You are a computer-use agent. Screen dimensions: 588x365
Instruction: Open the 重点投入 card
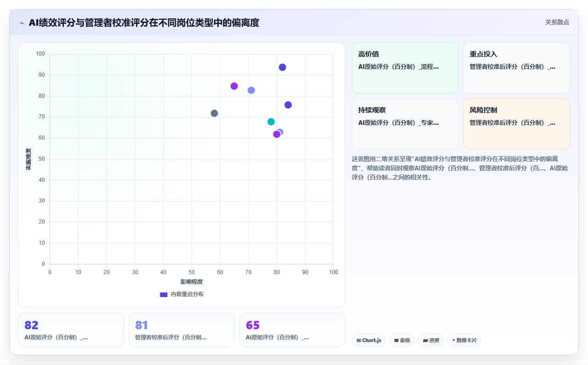coord(516,68)
